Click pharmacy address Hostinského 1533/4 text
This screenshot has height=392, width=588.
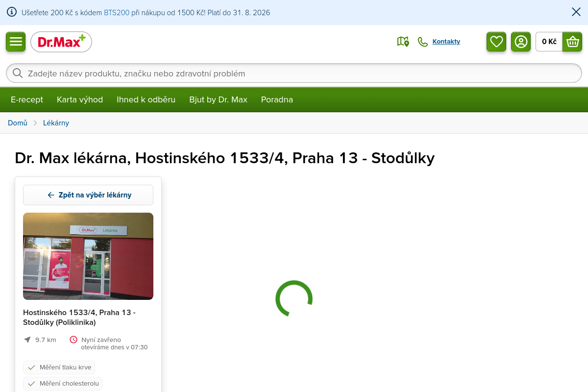click(x=79, y=317)
